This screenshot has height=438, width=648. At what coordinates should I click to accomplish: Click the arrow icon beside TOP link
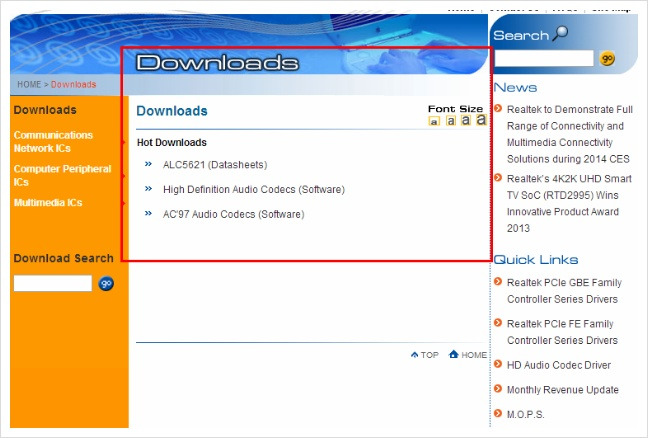(415, 355)
